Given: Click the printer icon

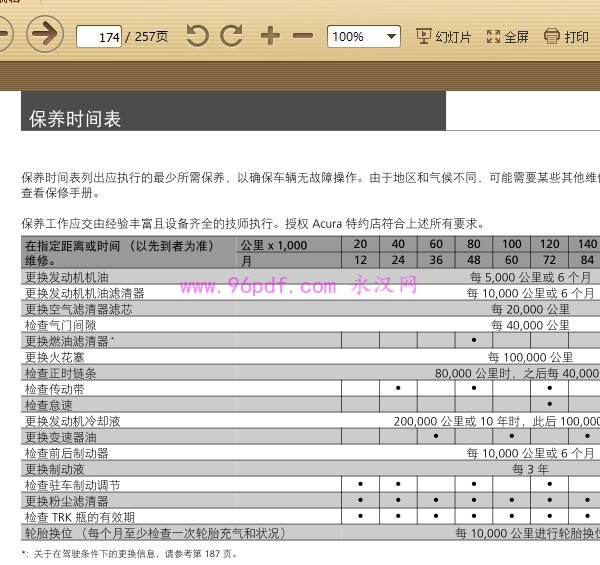Looking at the screenshot, I should (552, 37).
